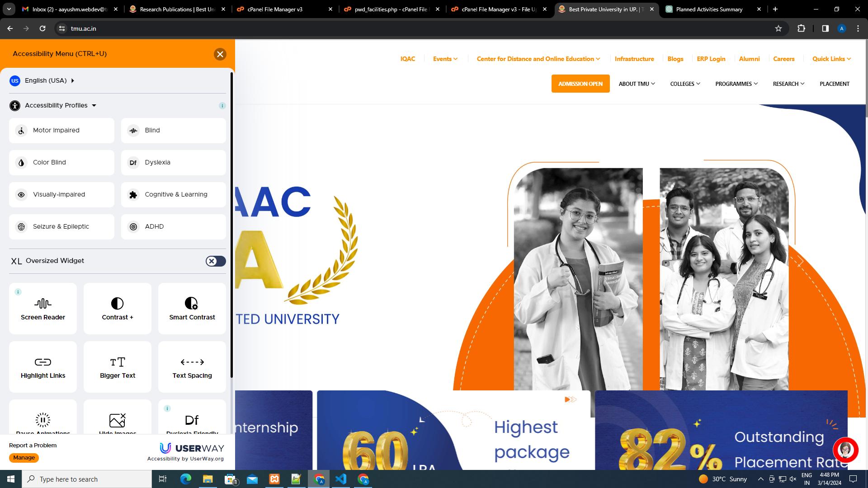Enable Highlight Links feature
The height and width of the screenshot is (488, 868).
coord(43,367)
